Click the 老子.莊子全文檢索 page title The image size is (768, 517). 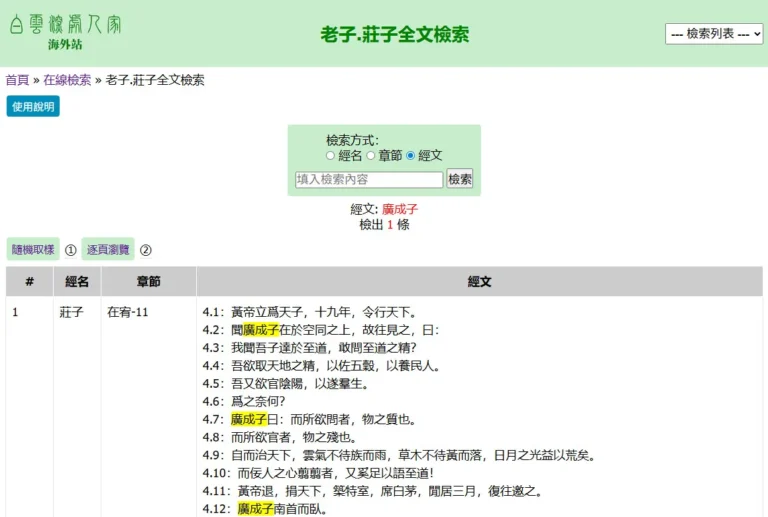395,34
